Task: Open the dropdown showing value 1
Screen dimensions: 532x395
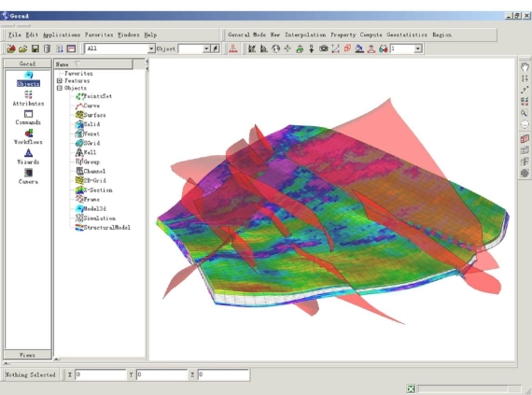Action: (x=418, y=49)
